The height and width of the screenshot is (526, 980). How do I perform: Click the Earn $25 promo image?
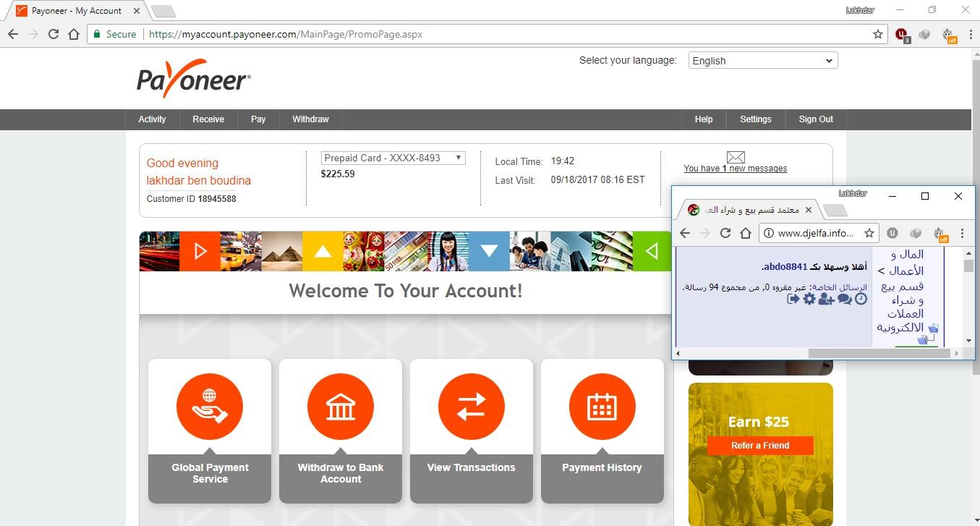click(x=761, y=454)
